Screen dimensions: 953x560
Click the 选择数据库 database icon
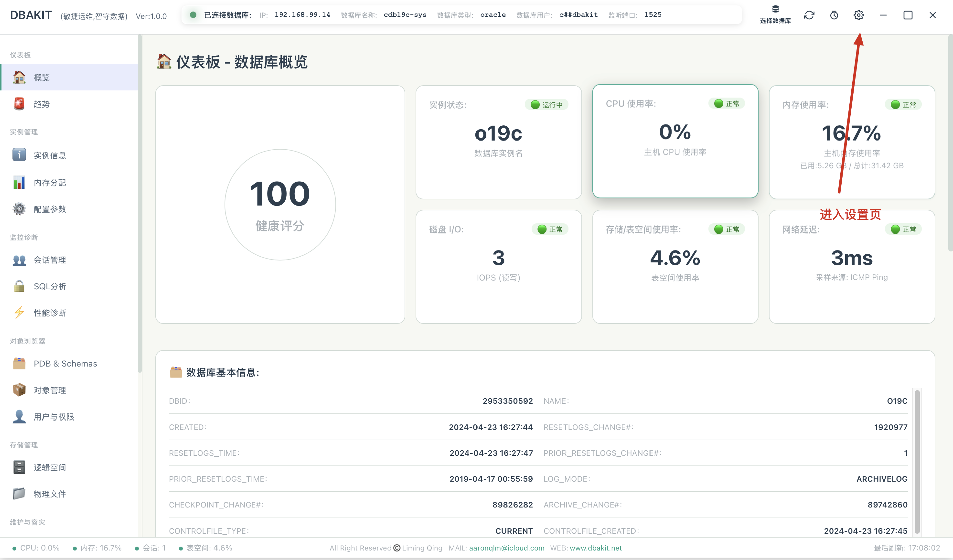[775, 14]
